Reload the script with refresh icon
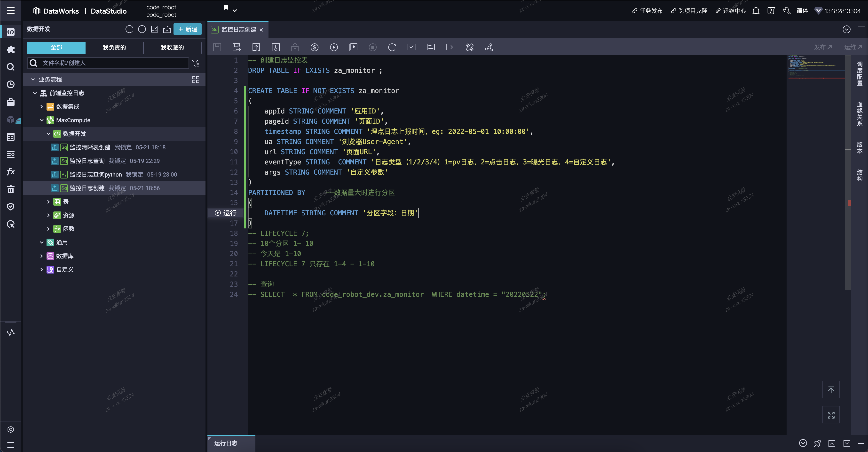 [x=392, y=47]
